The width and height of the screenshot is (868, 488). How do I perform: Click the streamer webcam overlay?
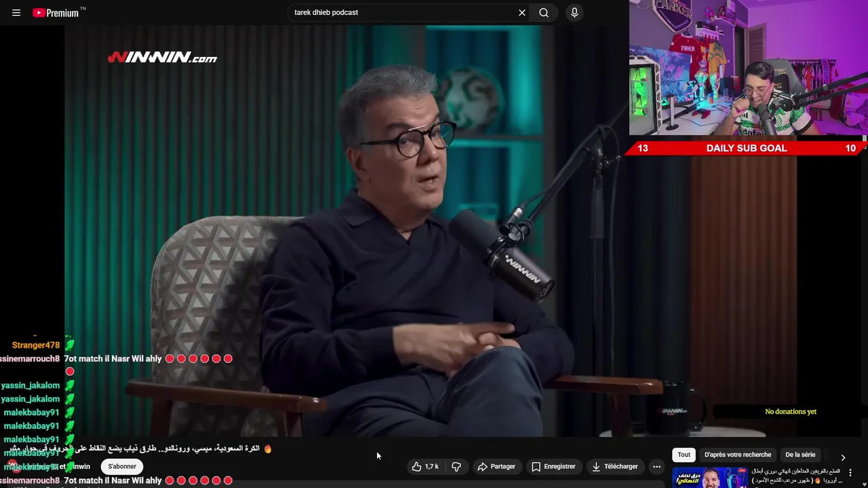[x=749, y=68]
